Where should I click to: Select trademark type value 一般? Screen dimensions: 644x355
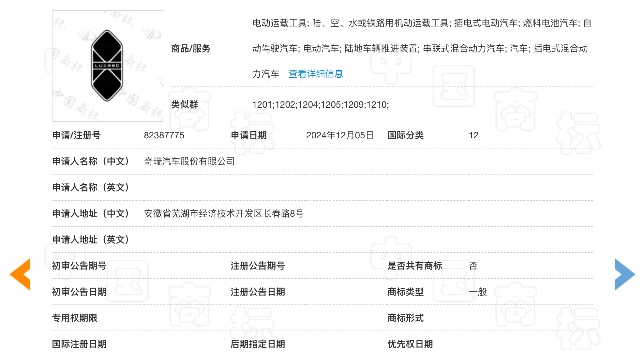click(x=478, y=292)
